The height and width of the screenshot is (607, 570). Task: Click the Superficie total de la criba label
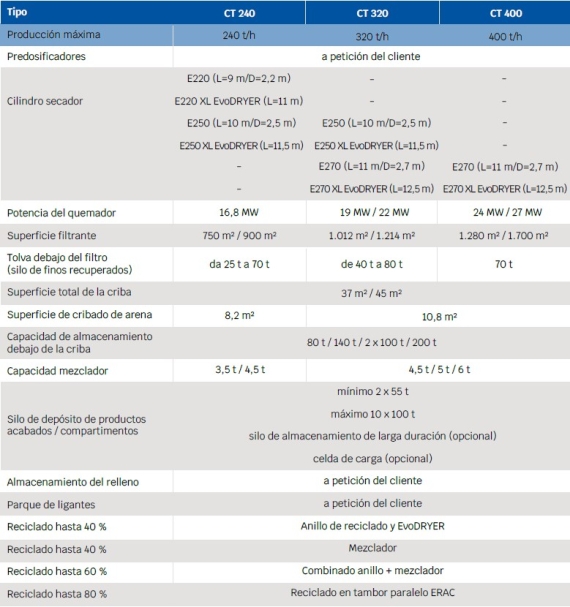pyautogui.click(x=69, y=292)
